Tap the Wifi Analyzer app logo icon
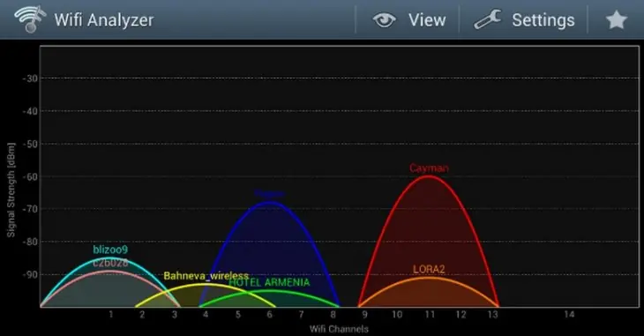The height and width of the screenshot is (336, 644). pyautogui.click(x=30, y=19)
